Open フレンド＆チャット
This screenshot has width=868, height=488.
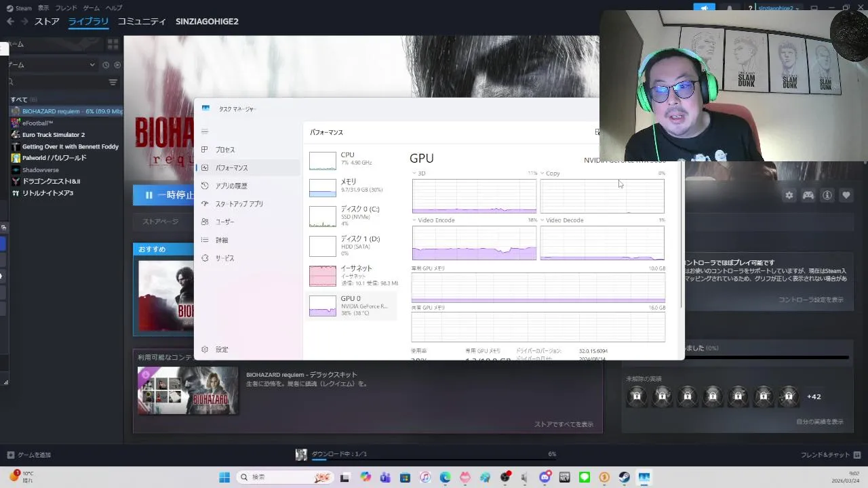830,455
